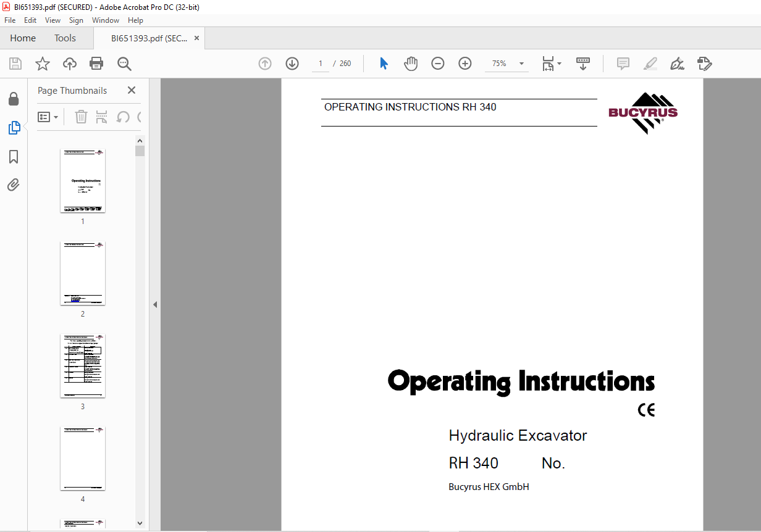
Task: Open the thumbnail options dropdown
Action: coord(48,117)
